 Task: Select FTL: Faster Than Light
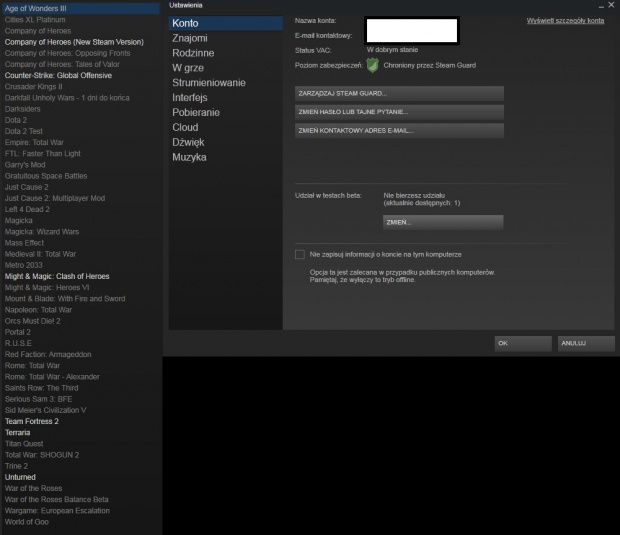pos(43,153)
